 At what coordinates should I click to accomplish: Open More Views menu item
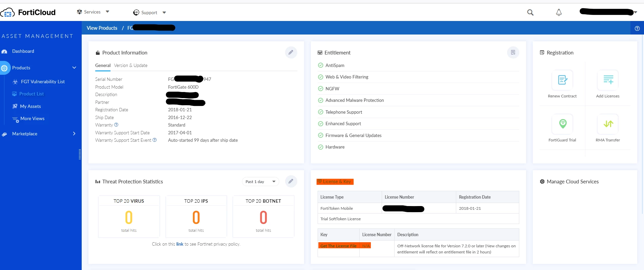tap(33, 118)
